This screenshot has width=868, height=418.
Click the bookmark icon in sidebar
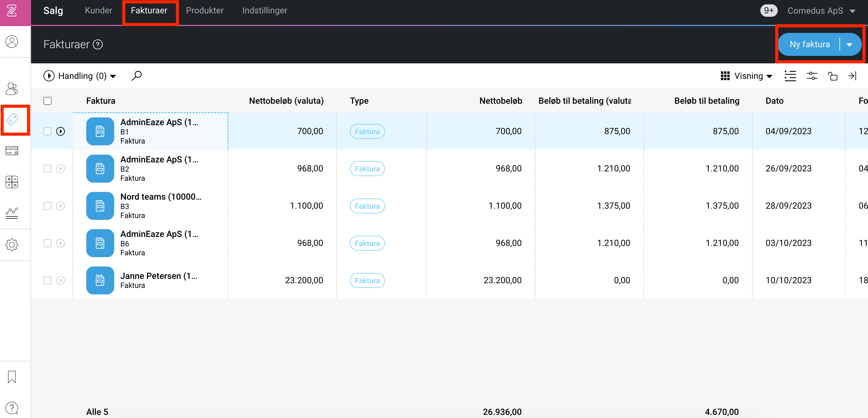[12, 377]
